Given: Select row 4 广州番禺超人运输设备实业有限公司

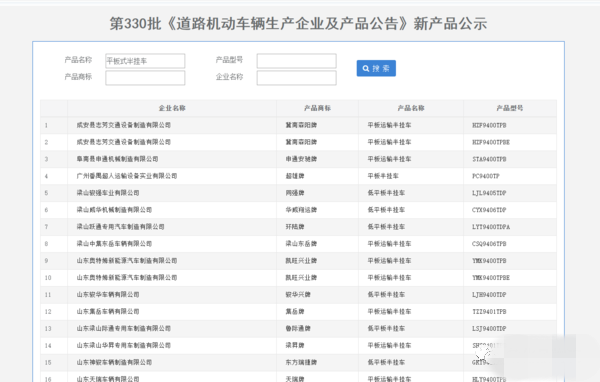Looking at the screenshot, I should click(x=127, y=176).
